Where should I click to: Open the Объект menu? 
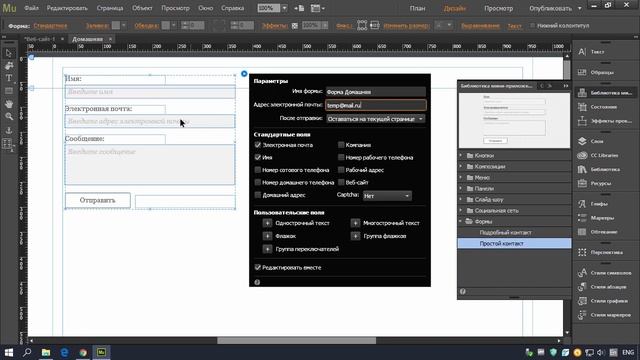[x=142, y=8]
